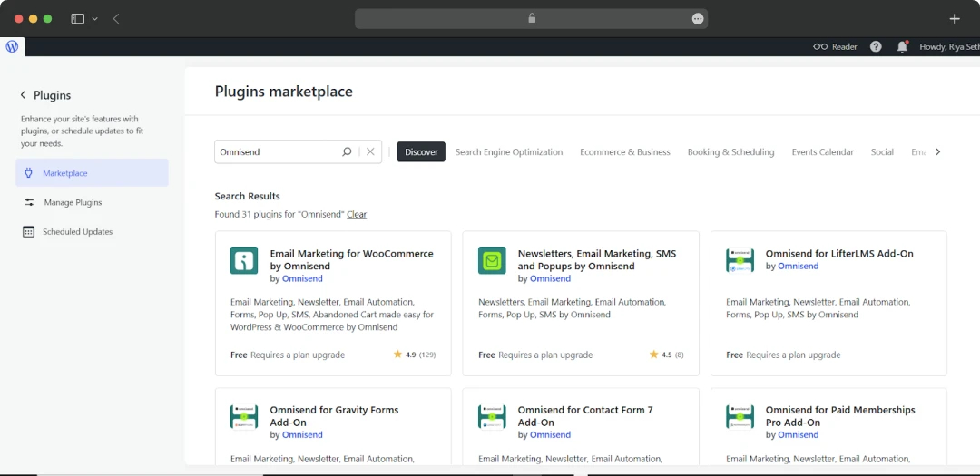
Task: Click the browser address bar
Action: tap(531, 19)
